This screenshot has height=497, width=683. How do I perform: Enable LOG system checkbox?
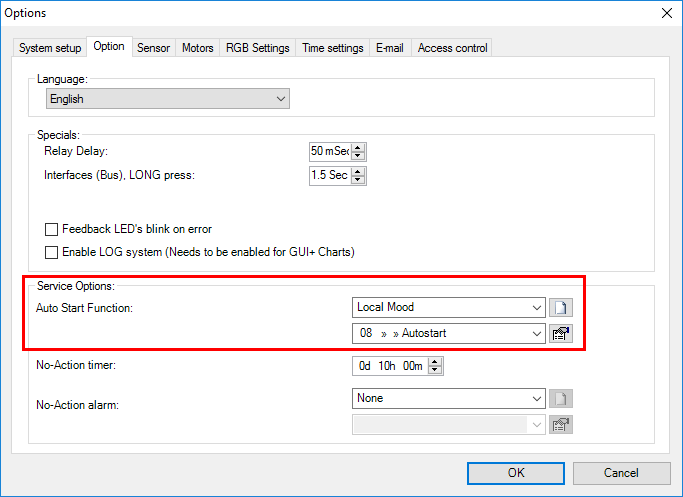click(x=52, y=253)
